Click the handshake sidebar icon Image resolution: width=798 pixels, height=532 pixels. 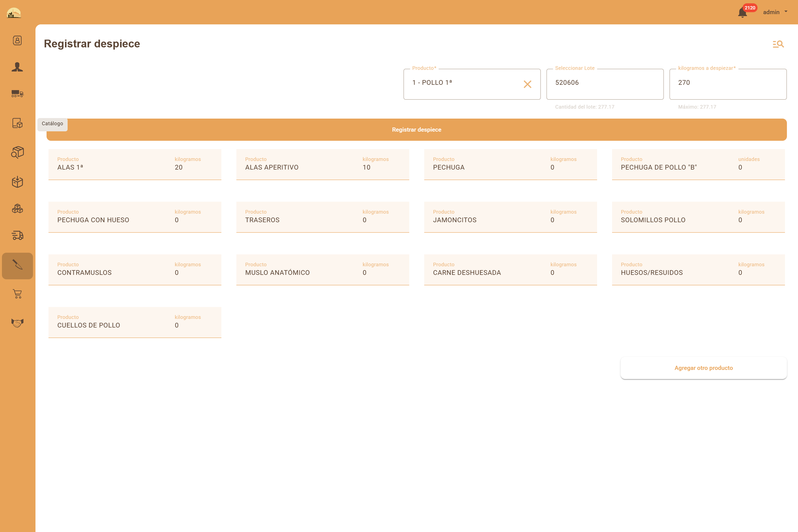(17, 323)
